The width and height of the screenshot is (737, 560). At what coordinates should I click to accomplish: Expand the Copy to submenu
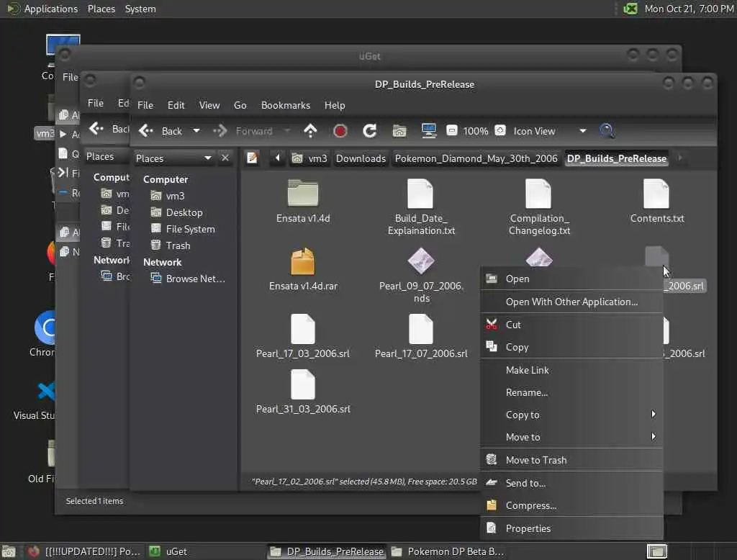tap(571, 415)
